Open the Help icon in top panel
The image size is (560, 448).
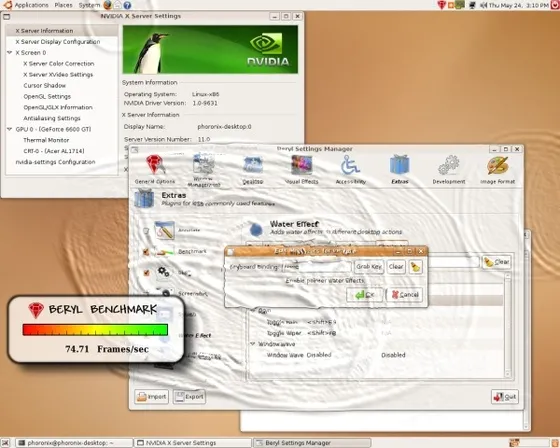pos(127,5)
